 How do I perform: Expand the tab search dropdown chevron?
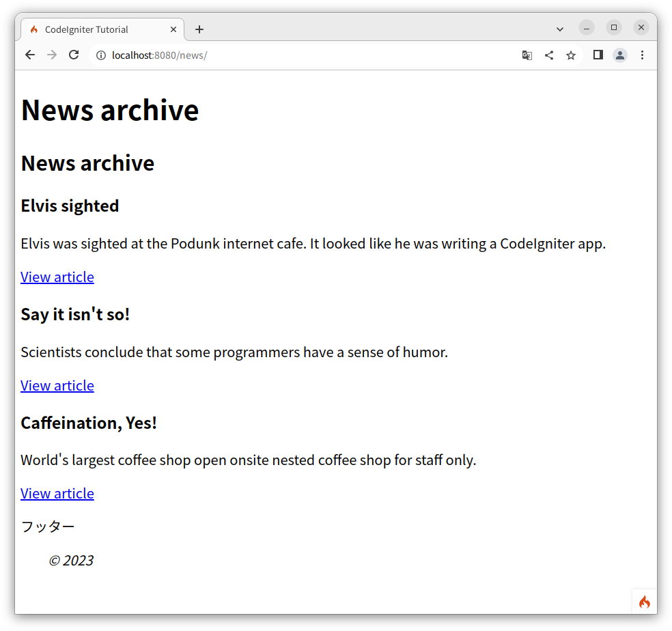(560, 29)
